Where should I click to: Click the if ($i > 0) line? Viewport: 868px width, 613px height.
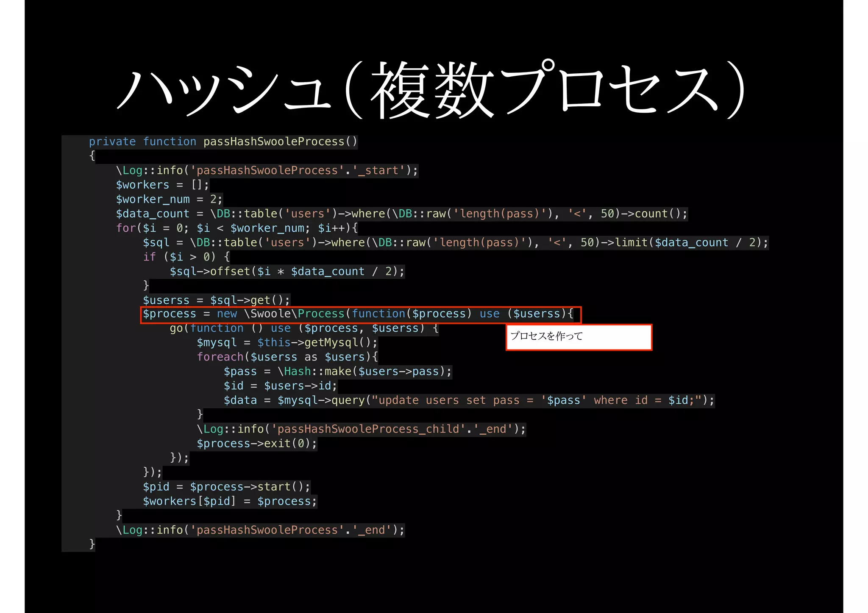click(x=186, y=257)
